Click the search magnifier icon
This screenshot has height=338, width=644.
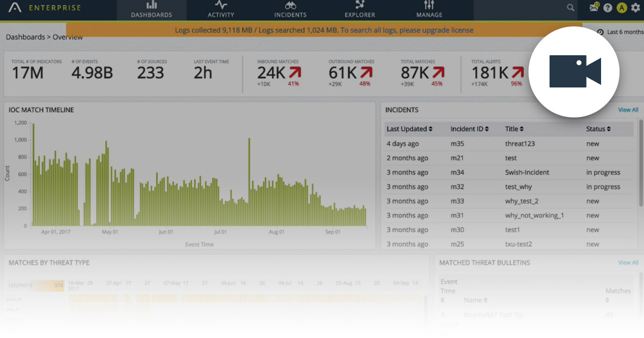pos(570,8)
